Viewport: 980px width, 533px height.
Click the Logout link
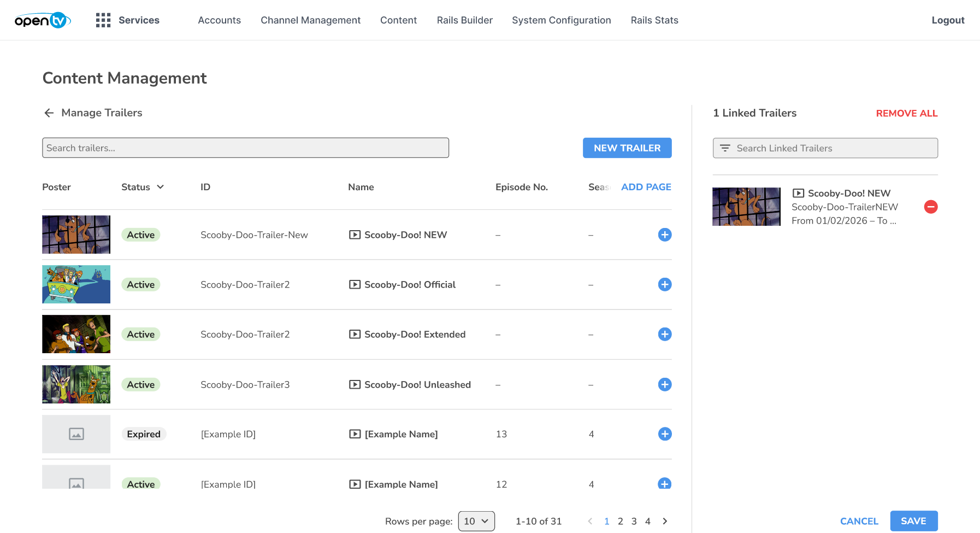[948, 20]
